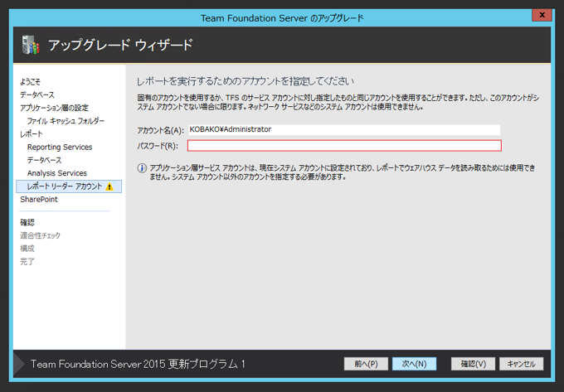Click the アップグレード ウィザード title text
Viewport: 564px width, 392px height.
click(x=120, y=46)
